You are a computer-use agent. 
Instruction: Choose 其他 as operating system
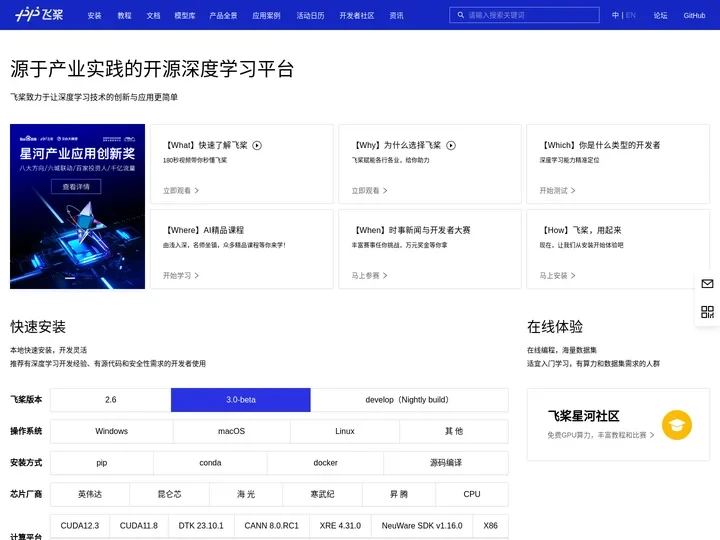coord(454,431)
